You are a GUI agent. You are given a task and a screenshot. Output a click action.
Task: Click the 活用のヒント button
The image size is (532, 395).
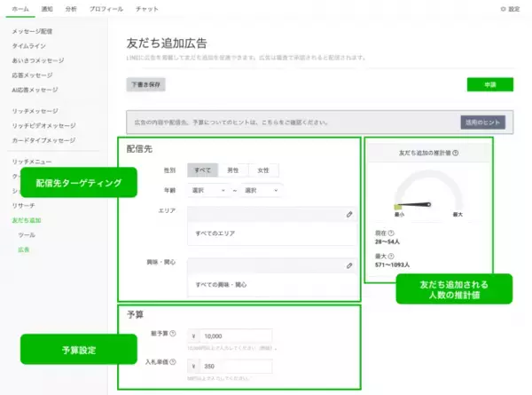482,122
